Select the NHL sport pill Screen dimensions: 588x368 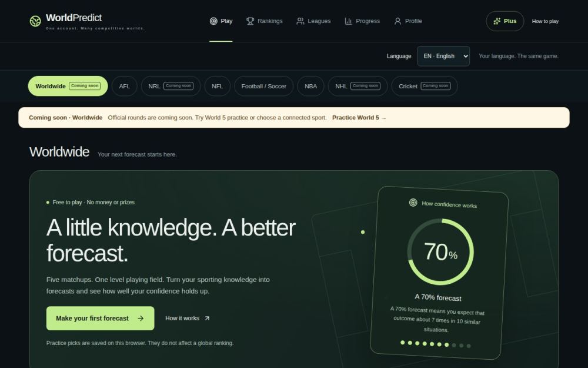point(358,86)
